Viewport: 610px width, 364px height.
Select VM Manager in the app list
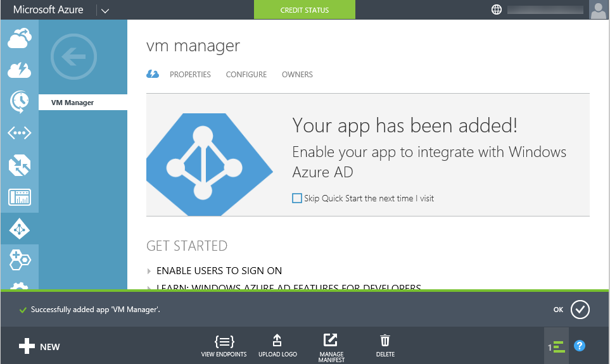click(x=83, y=103)
